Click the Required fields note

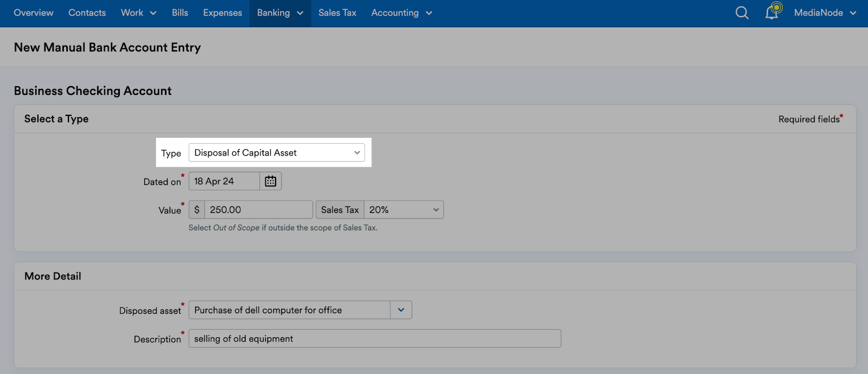pos(810,119)
